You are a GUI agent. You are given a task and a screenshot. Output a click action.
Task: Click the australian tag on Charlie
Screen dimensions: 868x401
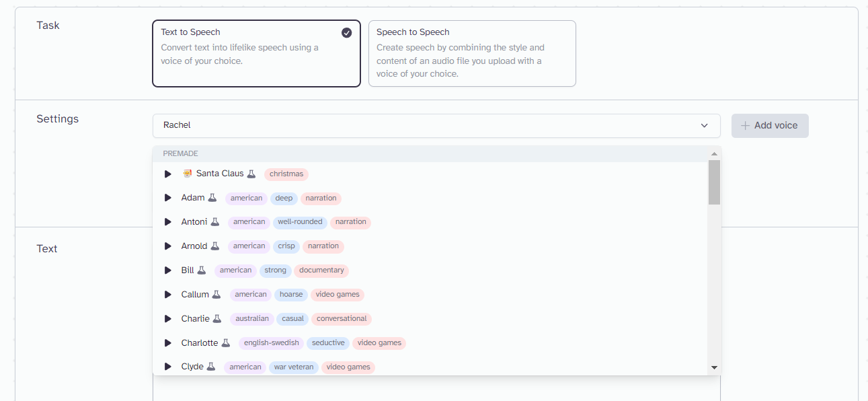tap(252, 319)
